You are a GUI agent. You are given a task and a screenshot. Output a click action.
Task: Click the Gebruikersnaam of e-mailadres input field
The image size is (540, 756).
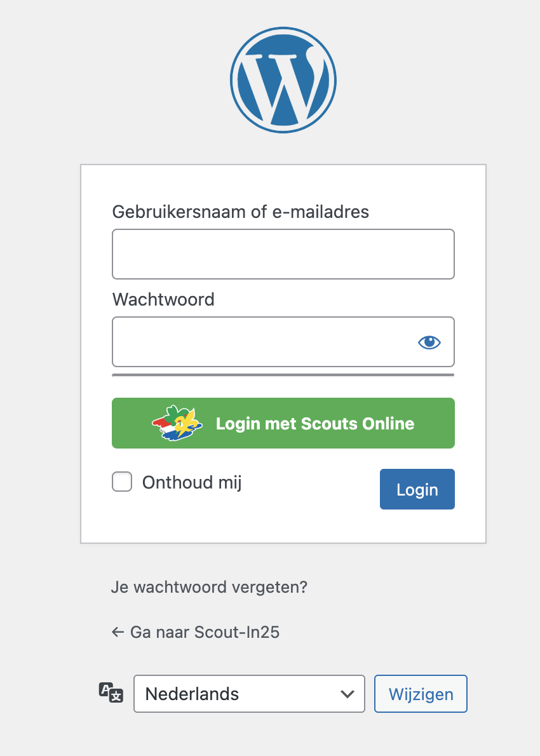click(x=283, y=254)
